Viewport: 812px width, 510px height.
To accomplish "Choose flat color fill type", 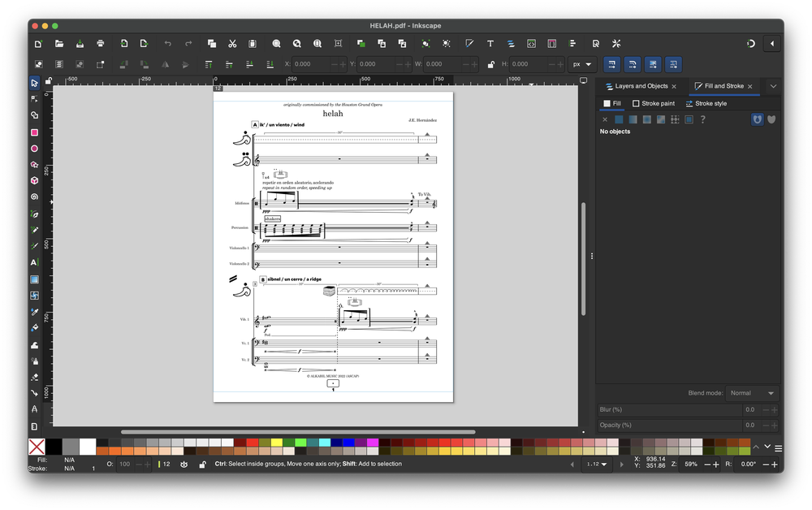I will (619, 119).
